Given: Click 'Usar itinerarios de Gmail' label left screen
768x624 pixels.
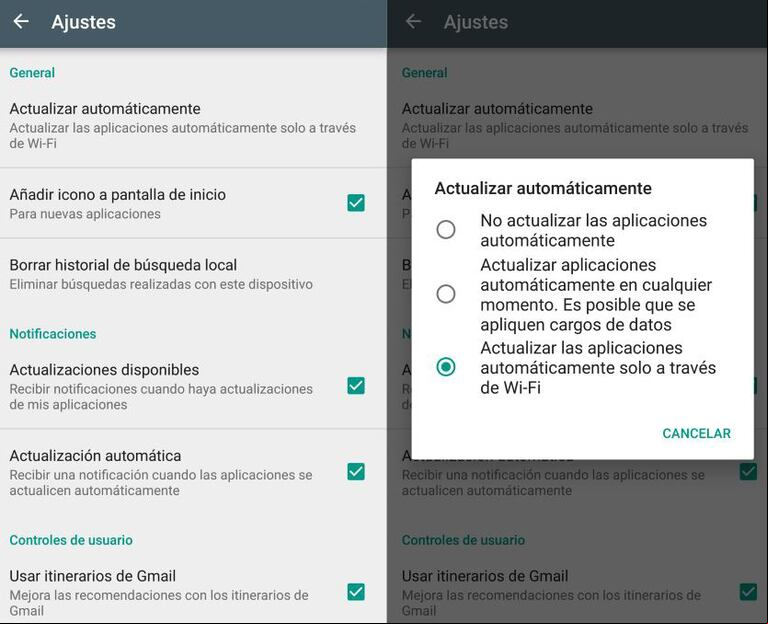Looking at the screenshot, I should tap(93, 576).
